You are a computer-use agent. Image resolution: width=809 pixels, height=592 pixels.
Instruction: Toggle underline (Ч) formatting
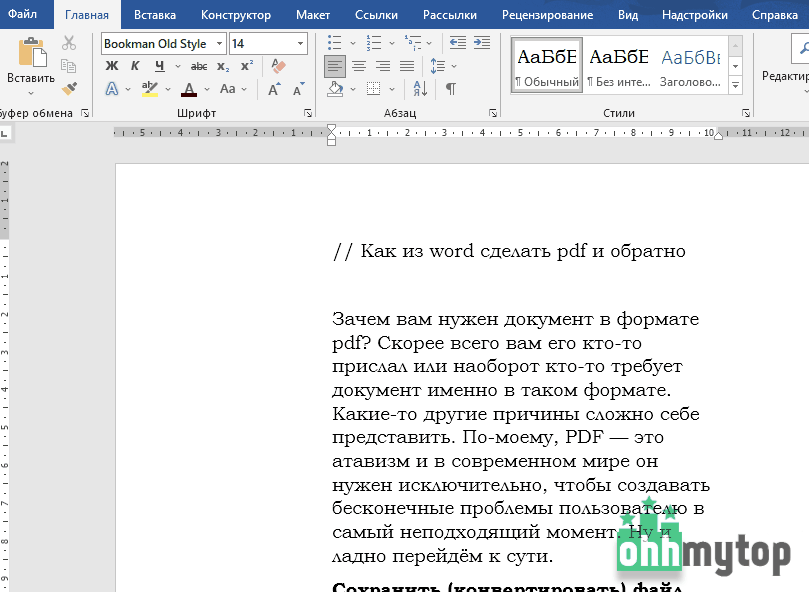click(159, 66)
